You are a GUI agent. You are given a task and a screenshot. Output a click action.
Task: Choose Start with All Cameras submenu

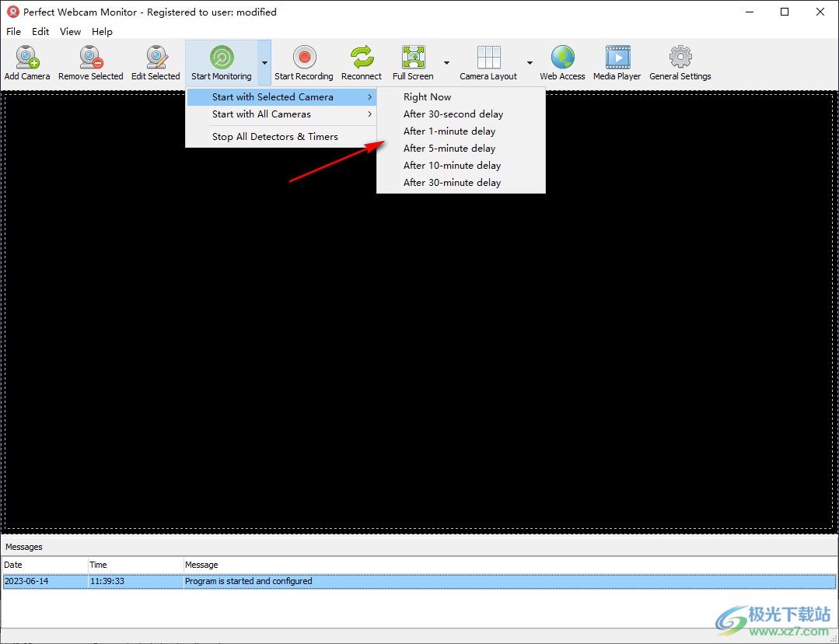click(x=281, y=114)
